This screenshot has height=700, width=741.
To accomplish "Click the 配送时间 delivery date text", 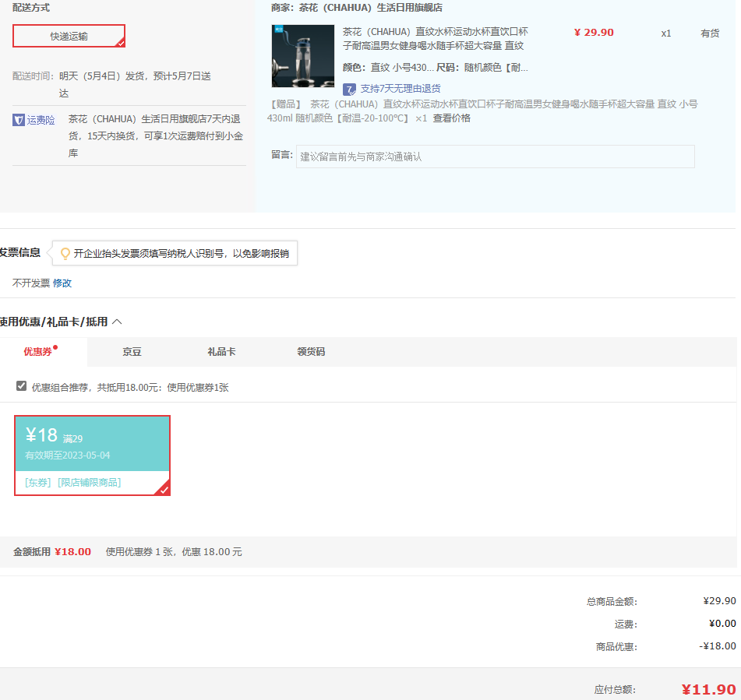I will point(135,84).
